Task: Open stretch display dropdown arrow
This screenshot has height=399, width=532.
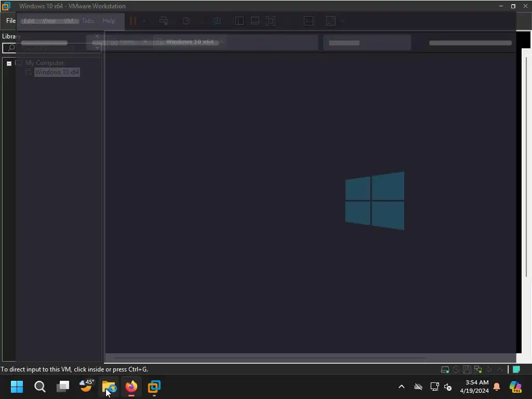Action: [x=342, y=21]
